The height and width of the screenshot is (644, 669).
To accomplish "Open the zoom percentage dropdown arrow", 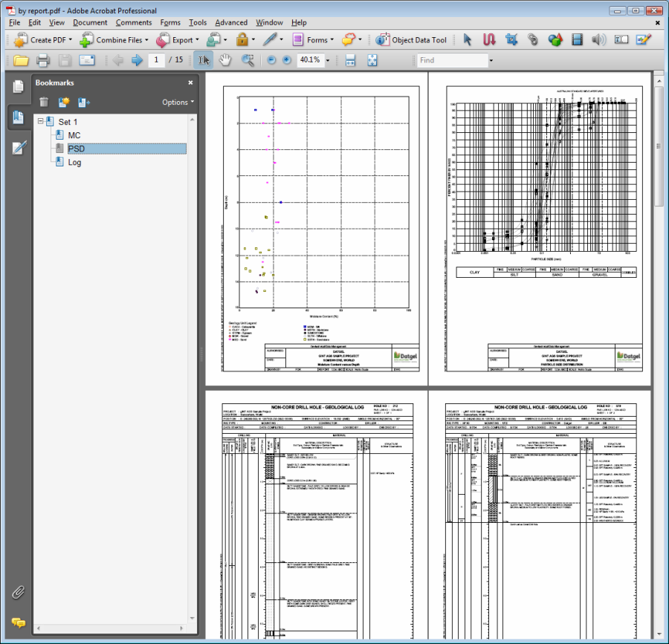I will (327, 60).
